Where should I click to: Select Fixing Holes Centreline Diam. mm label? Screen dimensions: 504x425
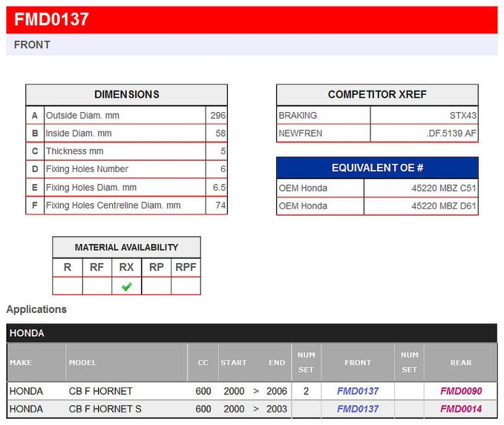pos(113,205)
